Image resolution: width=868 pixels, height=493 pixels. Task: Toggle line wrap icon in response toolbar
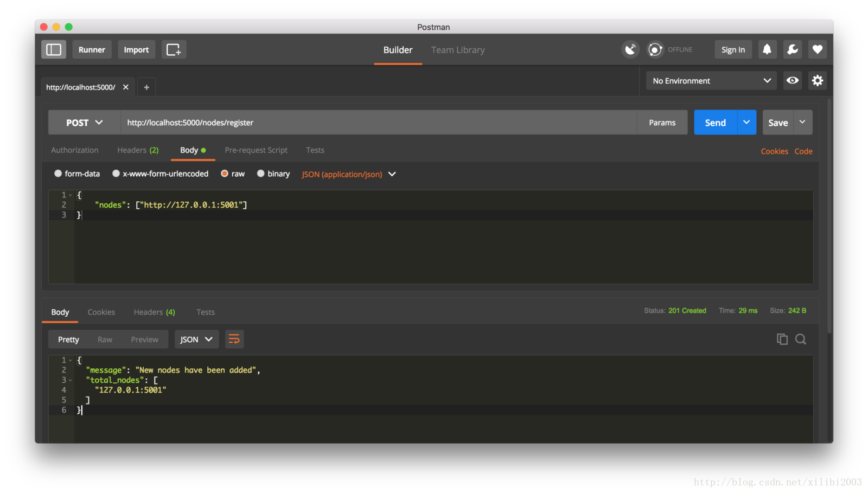234,339
